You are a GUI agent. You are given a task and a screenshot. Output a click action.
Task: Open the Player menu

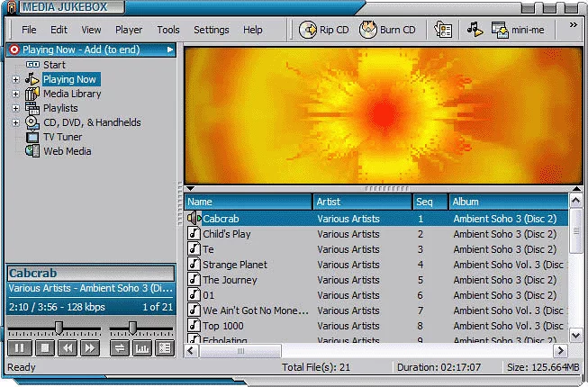coord(129,30)
